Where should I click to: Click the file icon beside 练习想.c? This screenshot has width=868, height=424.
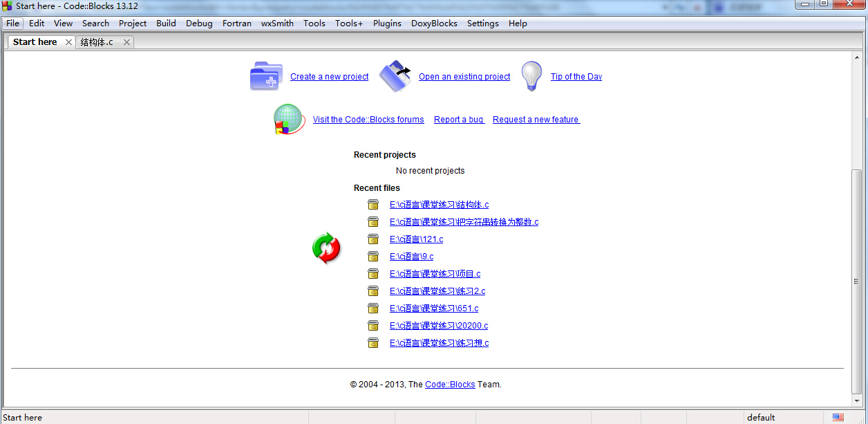pyautogui.click(x=373, y=343)
